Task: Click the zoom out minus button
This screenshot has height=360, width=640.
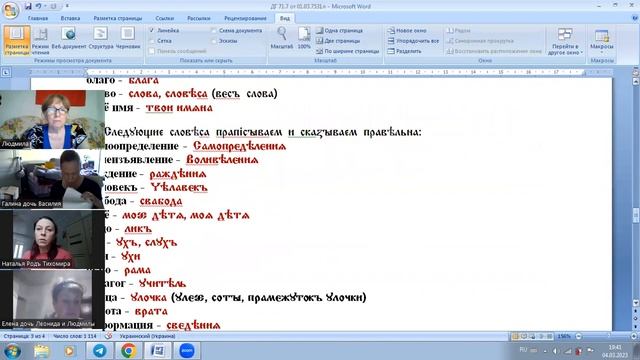Action: pos(578,336)
